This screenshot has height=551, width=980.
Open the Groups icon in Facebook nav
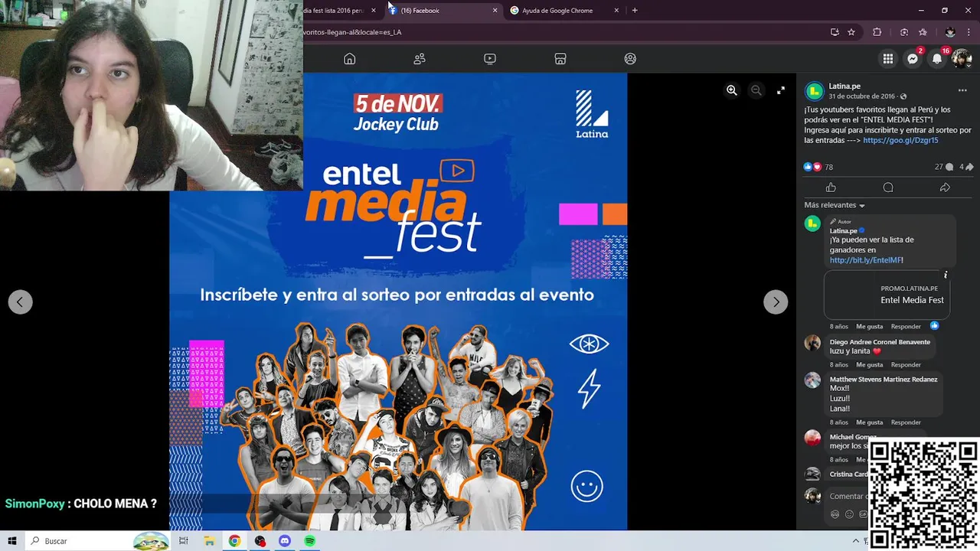click(x=630, y=59)
